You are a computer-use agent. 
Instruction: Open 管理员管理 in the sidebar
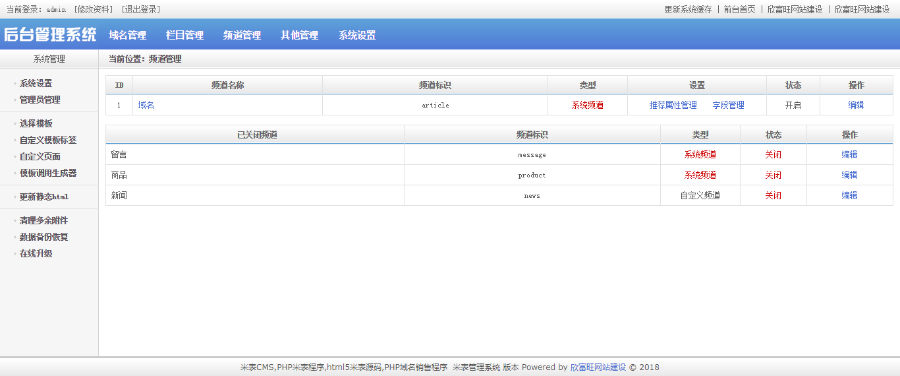40,100
